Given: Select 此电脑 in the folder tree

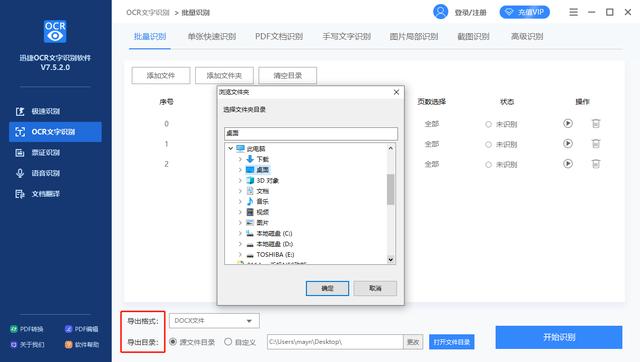Looking at the screenshot, I should [256, 149].
